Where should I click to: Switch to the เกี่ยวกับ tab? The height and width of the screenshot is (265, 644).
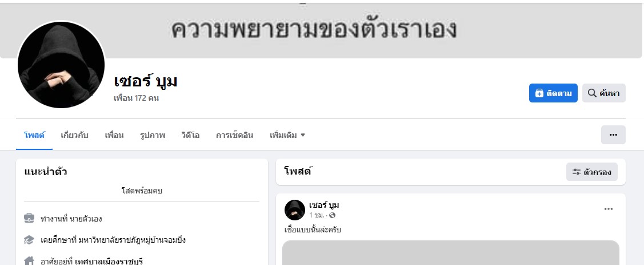pos(74,135)
